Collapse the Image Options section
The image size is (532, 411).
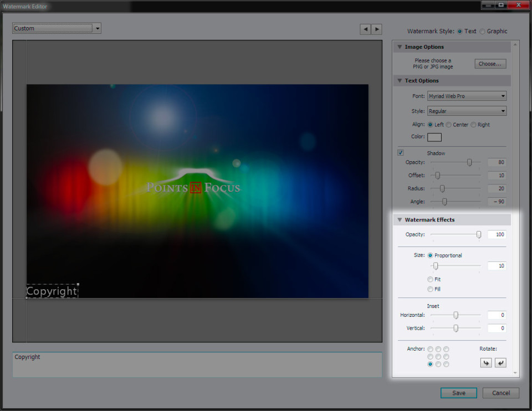[400, 47]
